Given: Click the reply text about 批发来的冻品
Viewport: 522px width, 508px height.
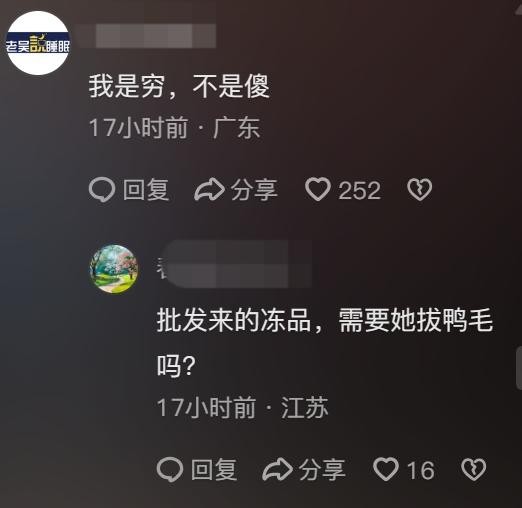Looking at the screenshot, I should pos(325,343).
